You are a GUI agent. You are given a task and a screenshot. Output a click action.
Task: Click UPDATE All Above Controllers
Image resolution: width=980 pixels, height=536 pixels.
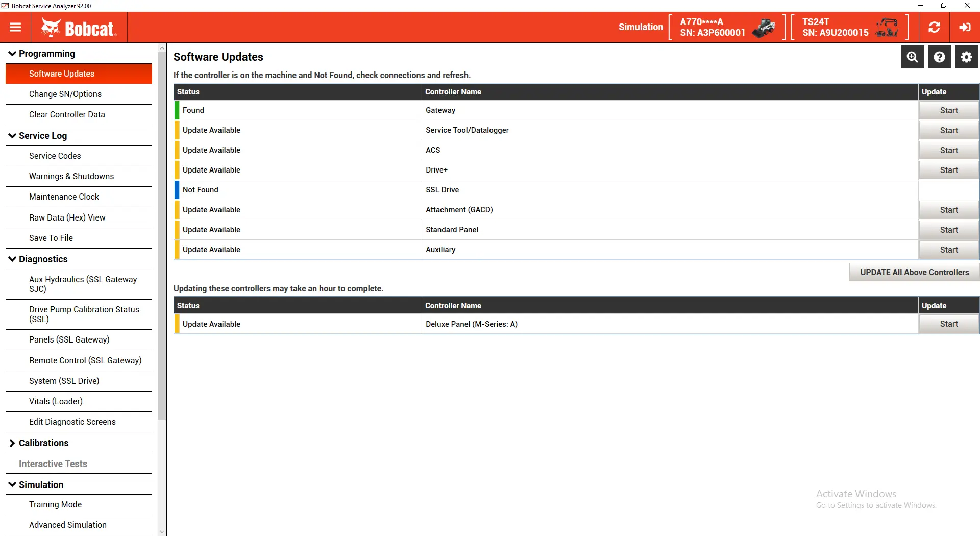[x=914, y=272]
